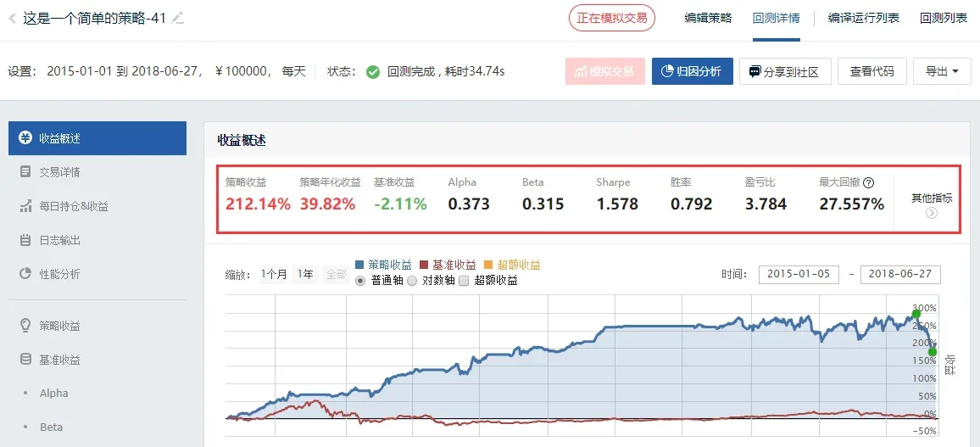The width and height of the screenshot is (980, 447).
Task: Click the list icon beside 交易详情
Action: point(25,172)
